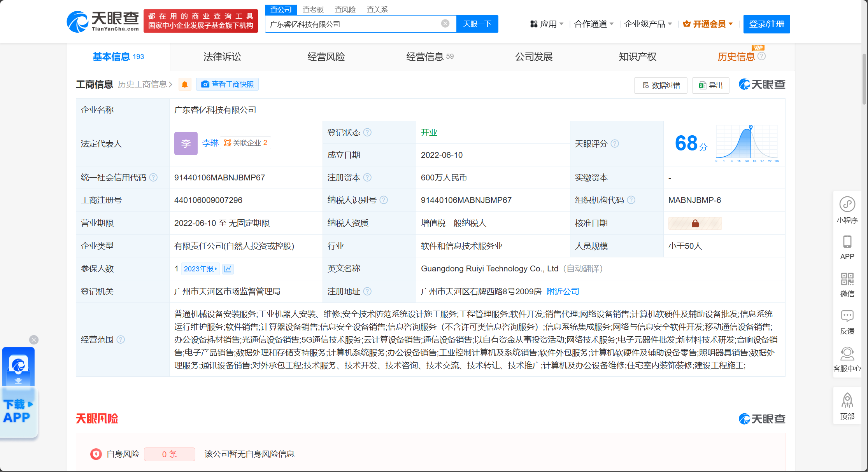Click the TianYanCha logo in the header
The height and width of the screenshot is (472, 868).
tap(103, 21)
